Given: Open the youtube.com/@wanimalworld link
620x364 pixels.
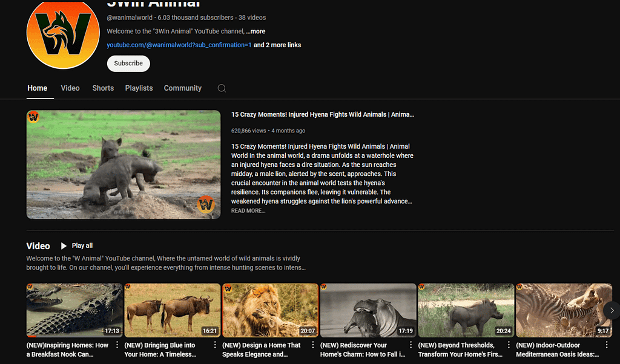Looking at the screenshot, I should pos(179,45).
